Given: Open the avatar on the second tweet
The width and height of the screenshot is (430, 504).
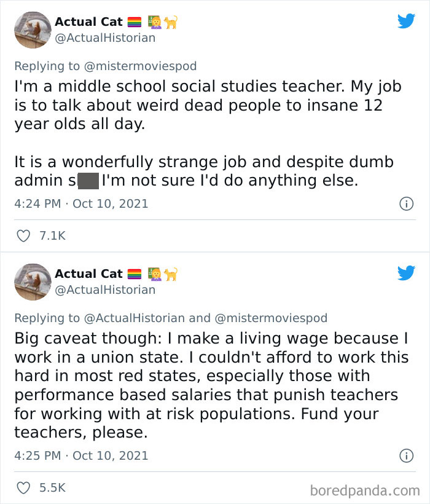Looking at the screenshot, I should point(33,282).
